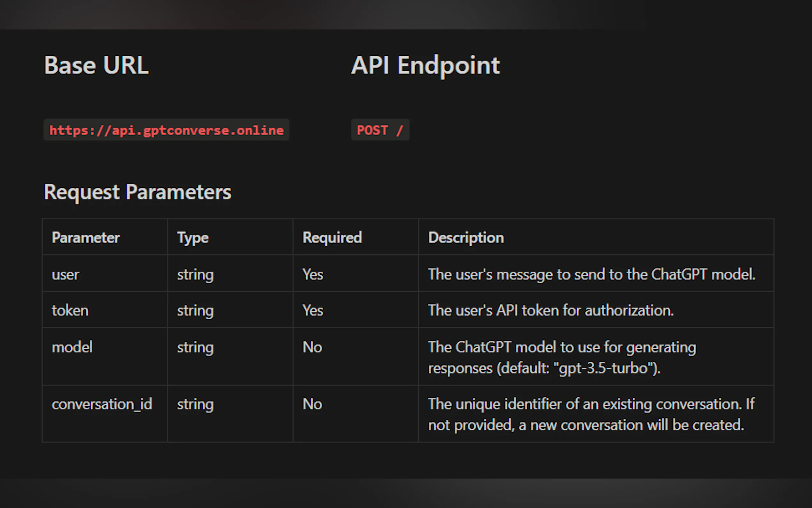Click the POST / endpoint code block
812x508 pixels.
pyautogui.click(x=380, y=130)
